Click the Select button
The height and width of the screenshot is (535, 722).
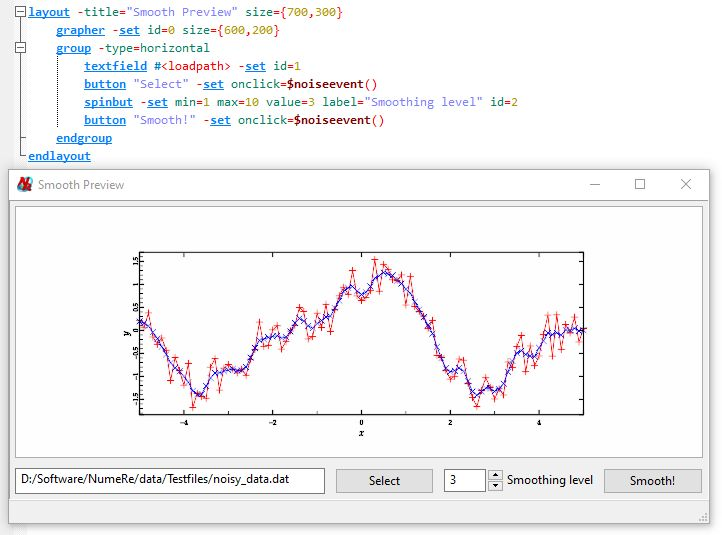point(384,481)
